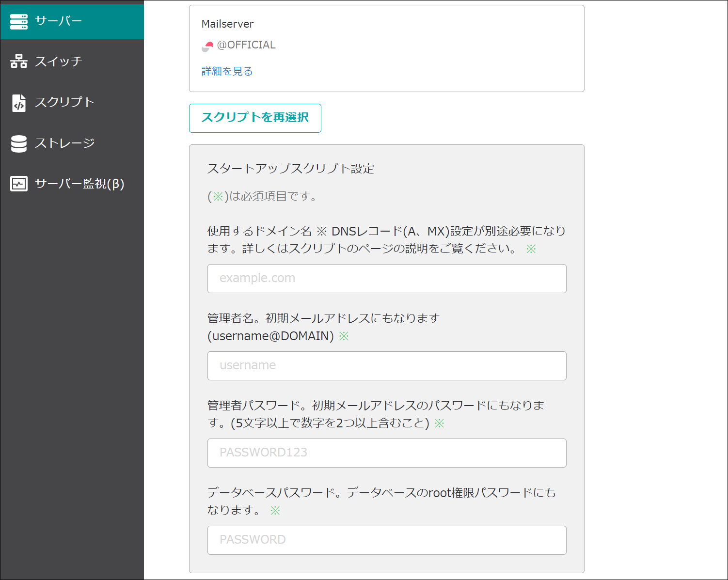The image size is (728, 580).
Task: Click the Mailserver script title
Action: 227,24
